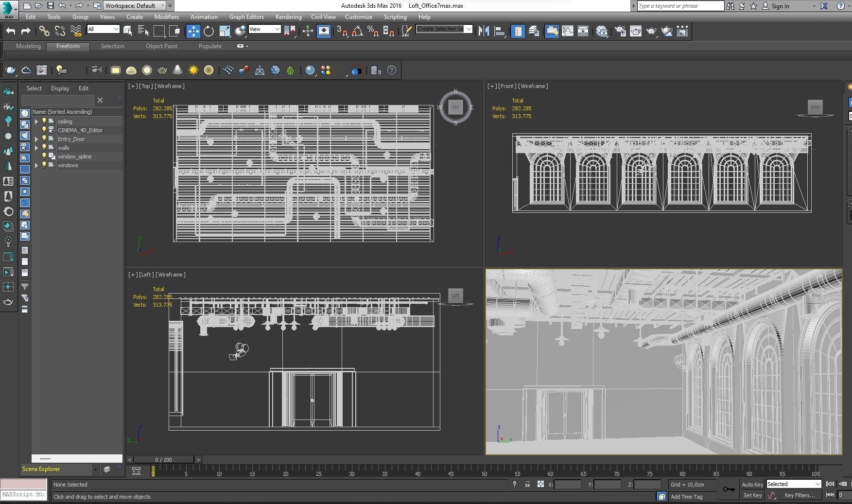Open the selection filter All dropdown

103,29
